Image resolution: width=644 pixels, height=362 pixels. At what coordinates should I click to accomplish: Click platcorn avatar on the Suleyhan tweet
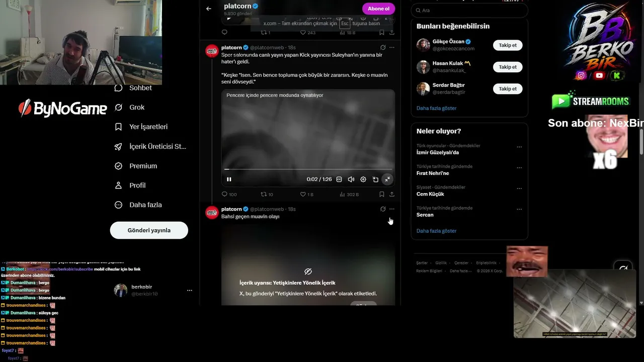click(212, 51)
